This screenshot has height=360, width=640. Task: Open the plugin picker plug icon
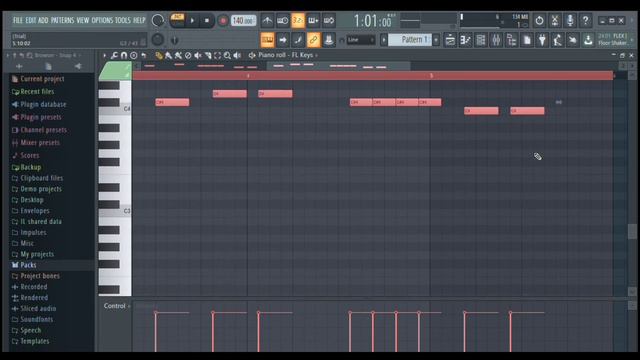pos(542,40)
